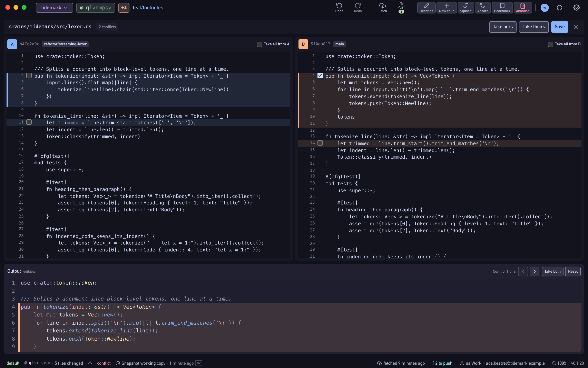
Task: Open the comments chat icon
Action: point(559,8)
